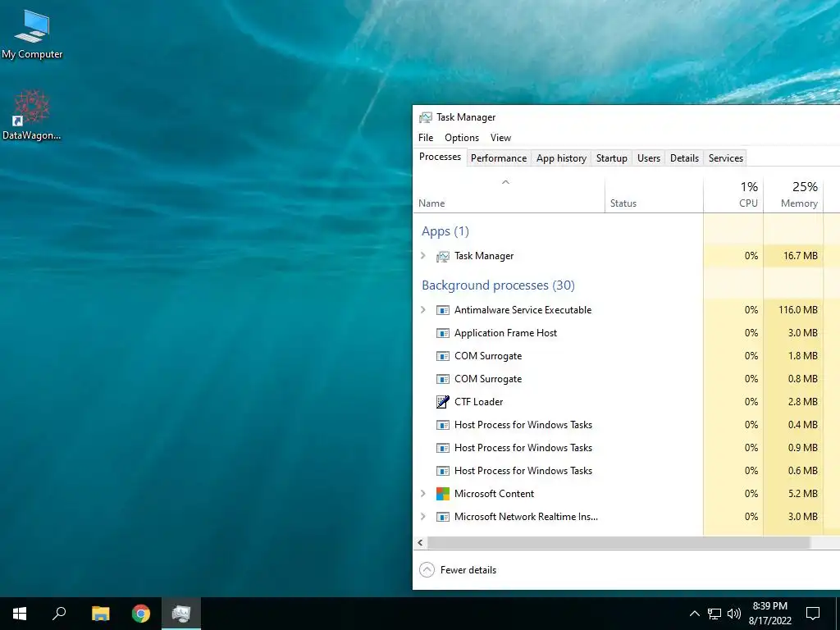The width and height of the screenshot is (840, 630).
Task: Open the View menu
Action: (x=501, y=138)
